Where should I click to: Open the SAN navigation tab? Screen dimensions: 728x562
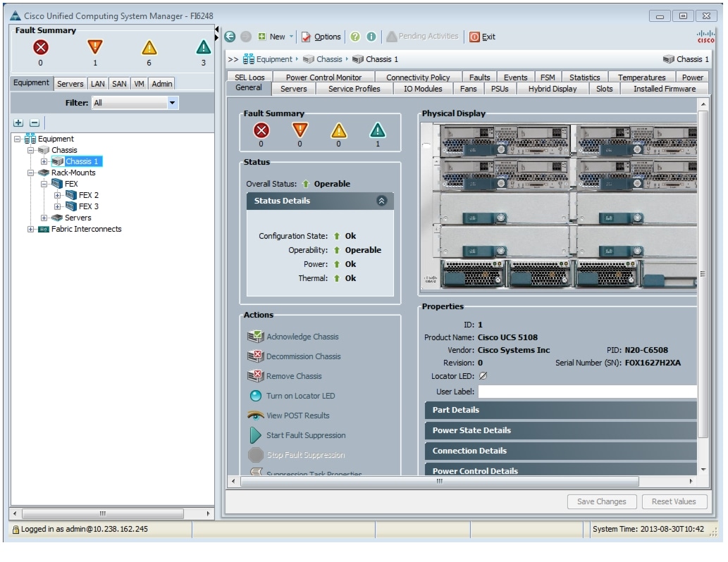(119, 84)
